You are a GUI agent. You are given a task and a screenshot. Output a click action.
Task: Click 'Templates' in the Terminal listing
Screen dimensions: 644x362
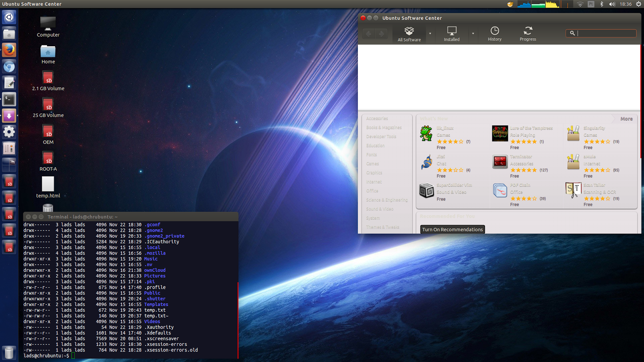(156, 304)
